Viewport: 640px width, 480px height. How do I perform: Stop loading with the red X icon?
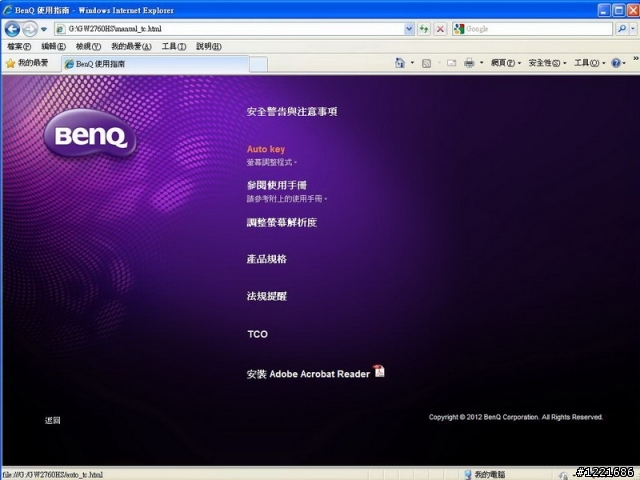(x=440, y=29)
